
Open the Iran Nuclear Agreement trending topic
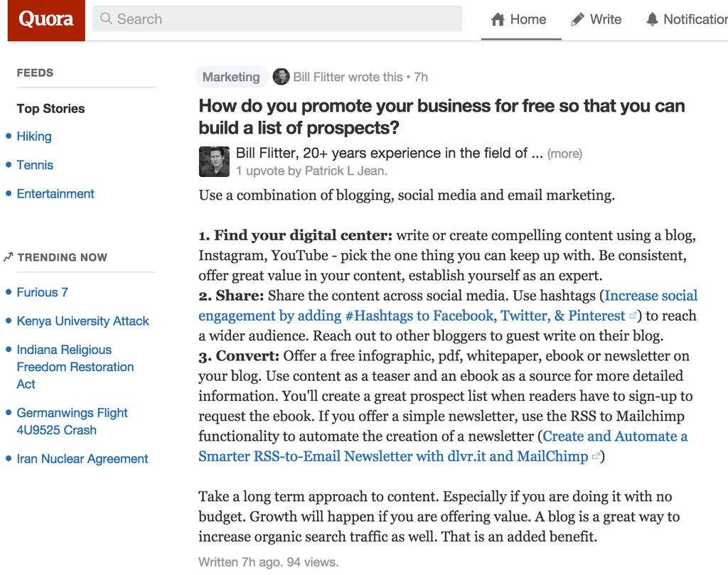[x=82, y=459]
